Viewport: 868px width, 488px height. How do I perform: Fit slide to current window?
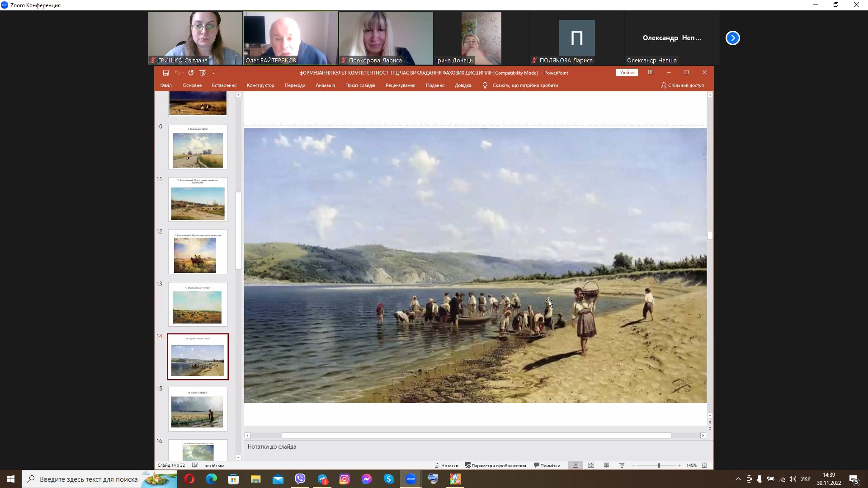(704, 465)
